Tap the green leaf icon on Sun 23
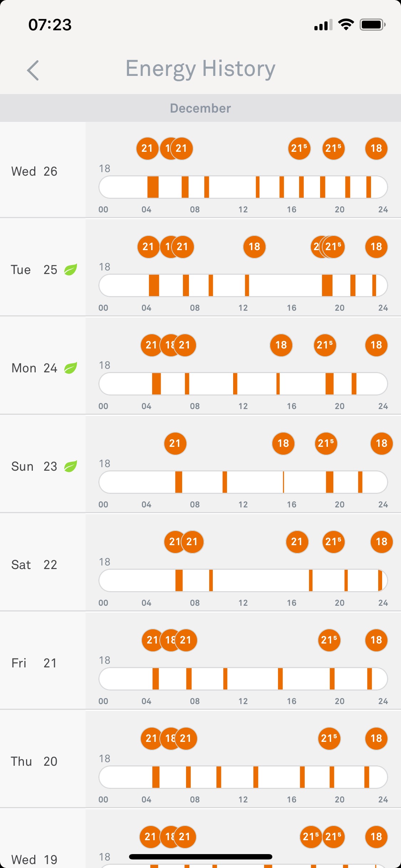 (70, 466)
